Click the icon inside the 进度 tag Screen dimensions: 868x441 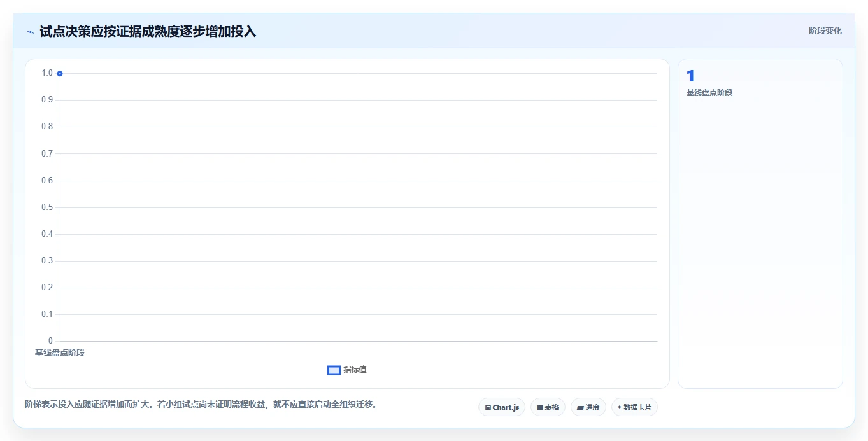580,407
